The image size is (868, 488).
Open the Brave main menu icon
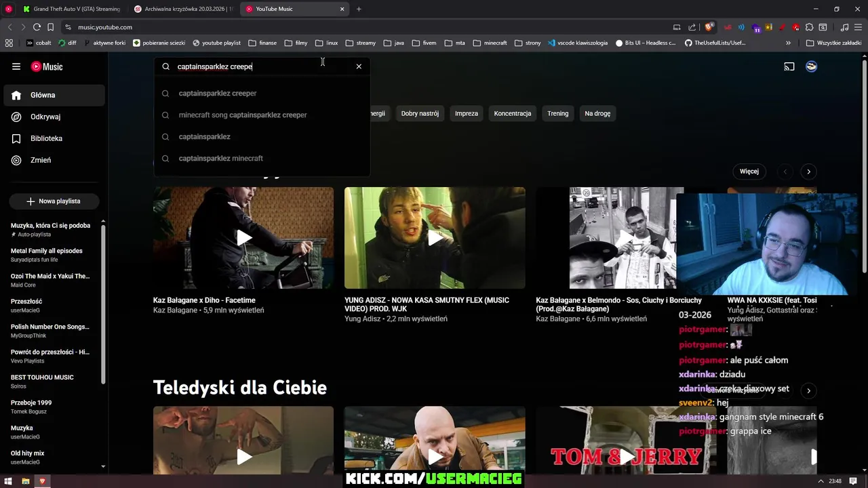859,27
